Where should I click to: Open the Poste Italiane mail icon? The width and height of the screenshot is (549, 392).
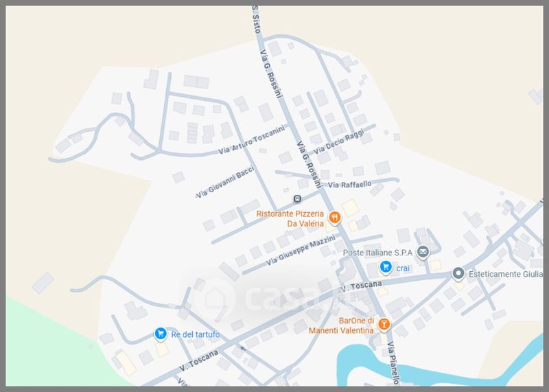(x=423, y=251)
